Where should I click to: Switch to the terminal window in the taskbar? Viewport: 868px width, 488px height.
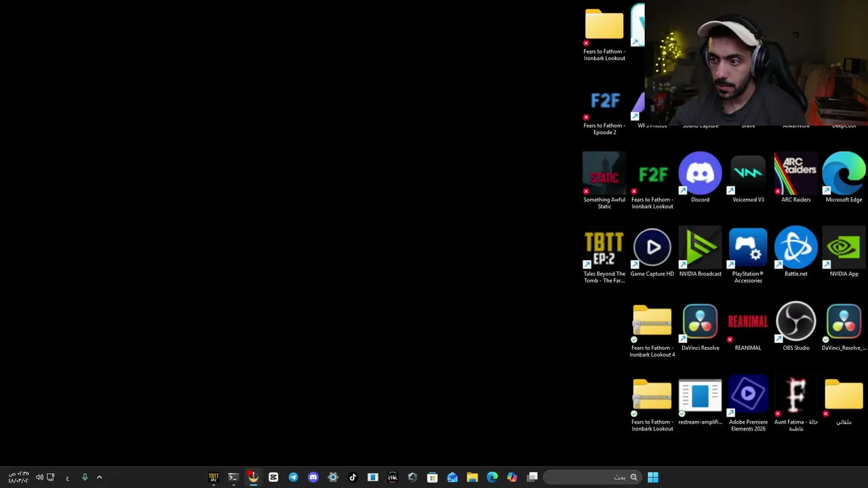(233, 477)
